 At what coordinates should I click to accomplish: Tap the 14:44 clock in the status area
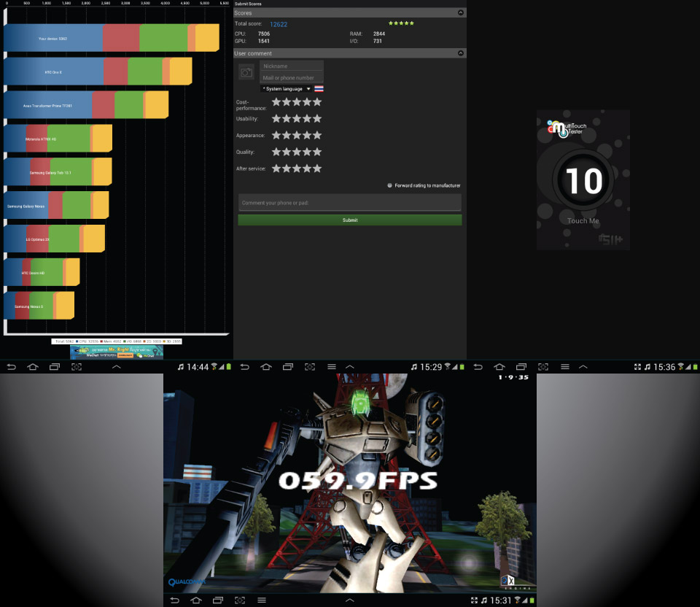click(x=198, y=367)
